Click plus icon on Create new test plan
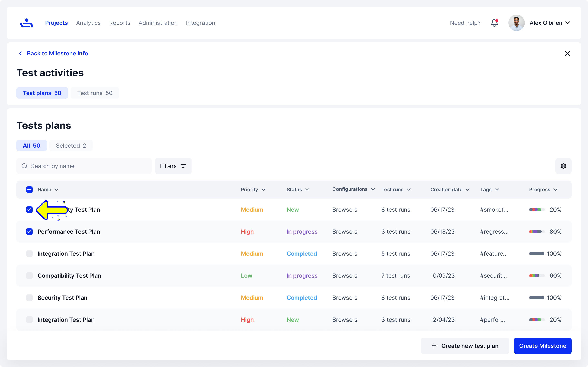The width and height of the screenshot is (588, 367). click(434, 346)
